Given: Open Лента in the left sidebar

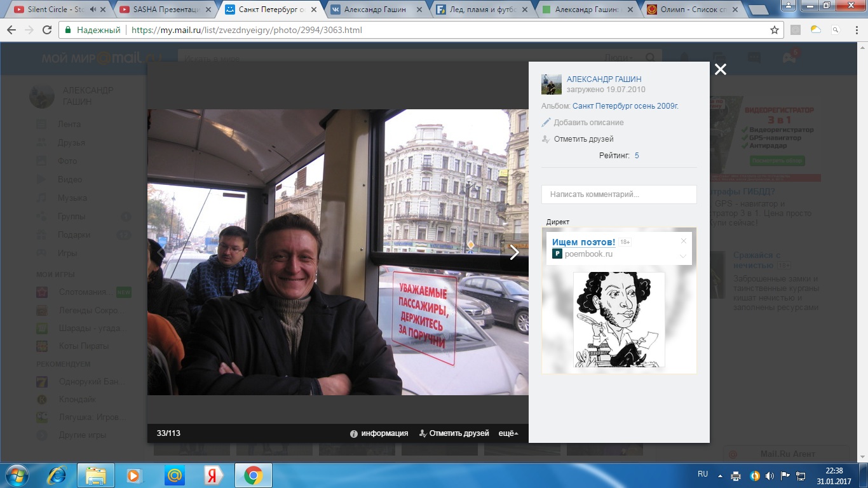Looking at the screenshot, I should click(69, 125).
